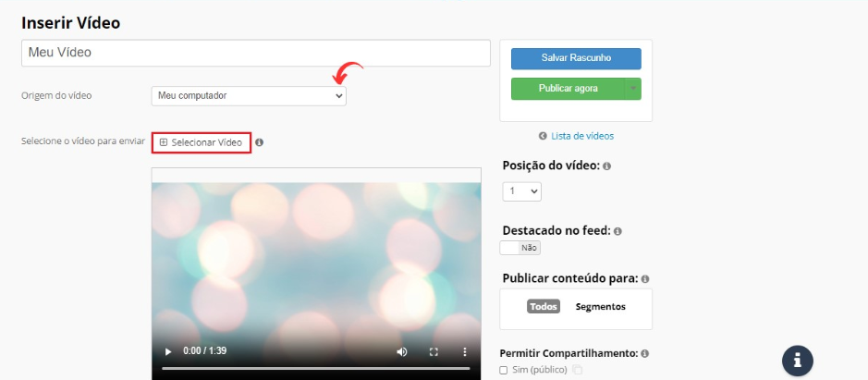Toggle the 'Destacado no feed' switch
The width and height of the screenshot is (868, 380).
pos(520,248)
